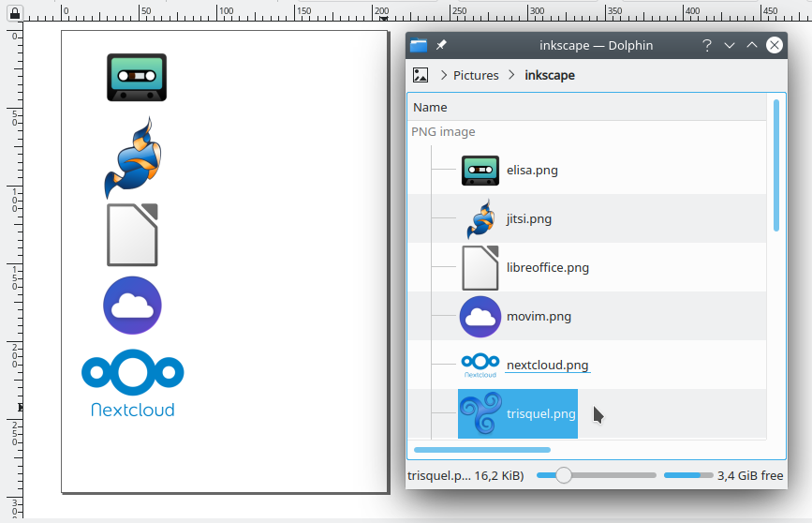Select the Movim cloud image on canvas
The height and width of the screenshot is (523, 812).
pyautogui.click(x=133, y=306)
